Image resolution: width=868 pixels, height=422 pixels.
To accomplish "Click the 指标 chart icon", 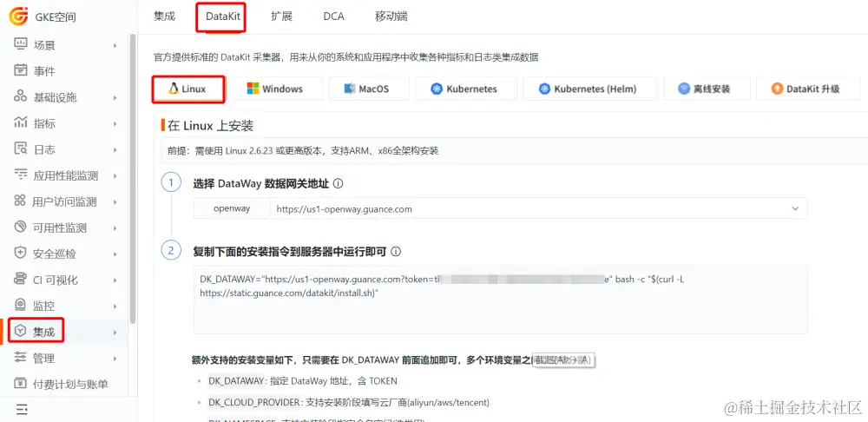I will click(x=21, y=123).
